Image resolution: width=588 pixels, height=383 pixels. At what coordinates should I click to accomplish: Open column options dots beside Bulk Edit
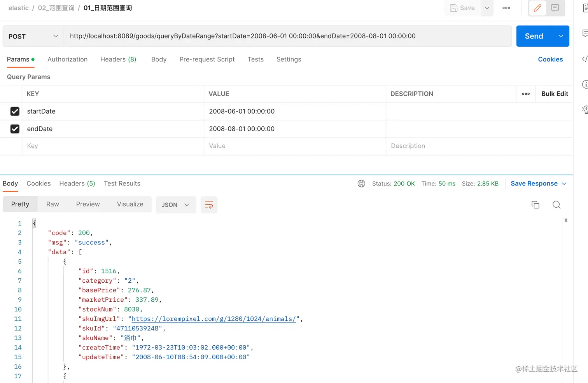pyautogui.click(x=526, y=94)
